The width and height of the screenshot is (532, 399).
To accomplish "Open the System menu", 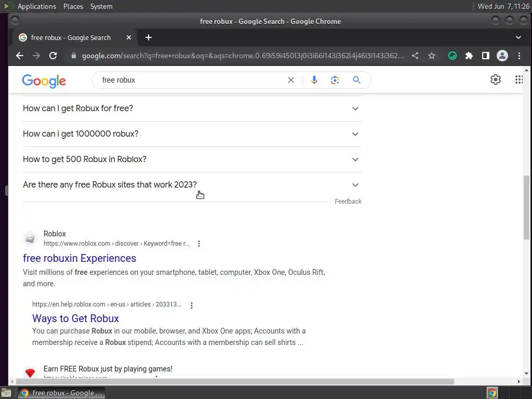I will pyautogui.click(x=101, y=6).
